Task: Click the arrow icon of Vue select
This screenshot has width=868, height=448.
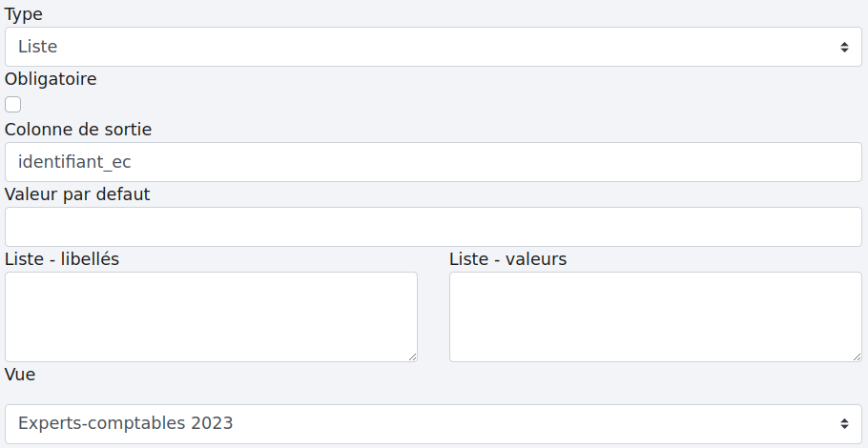Action: (x=844, y=422)
